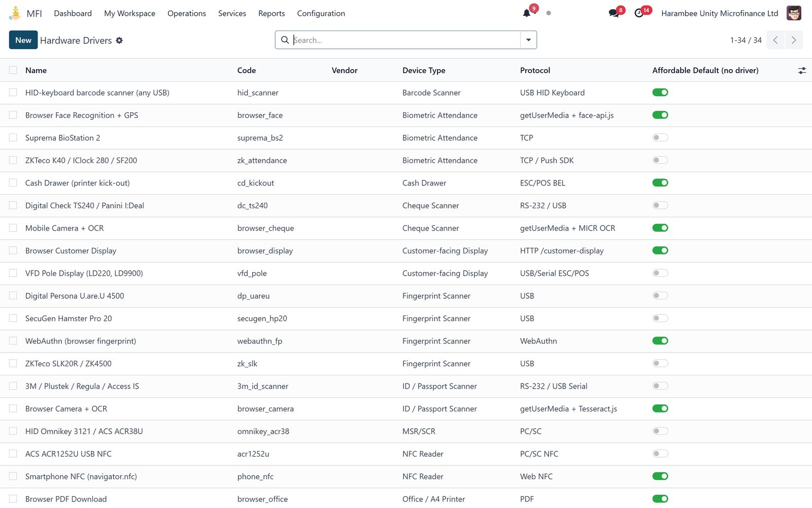Open Harambee Unity Microfinance Ltd company switcher

(x=720, y=13)
